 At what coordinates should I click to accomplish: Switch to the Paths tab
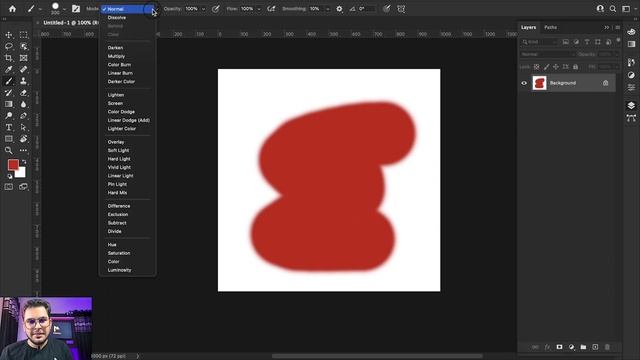pyautogui.click(x=551, y=27)
